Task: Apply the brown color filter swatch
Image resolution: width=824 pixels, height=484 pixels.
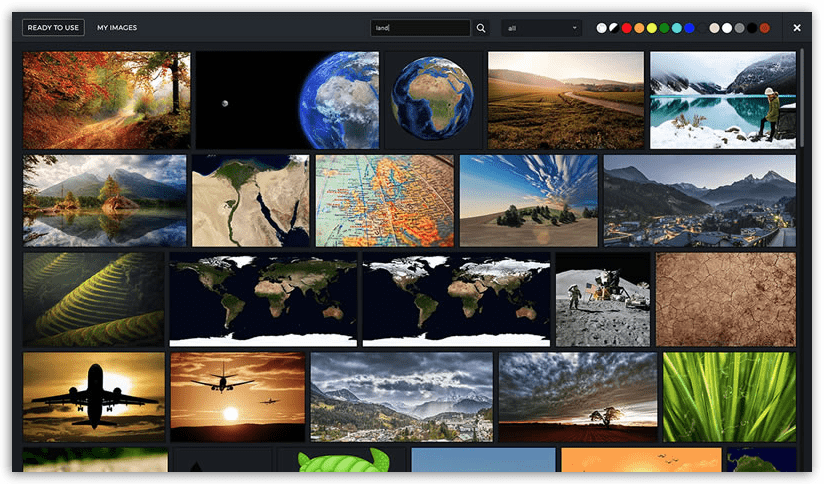Action: (x=765, y=28)
